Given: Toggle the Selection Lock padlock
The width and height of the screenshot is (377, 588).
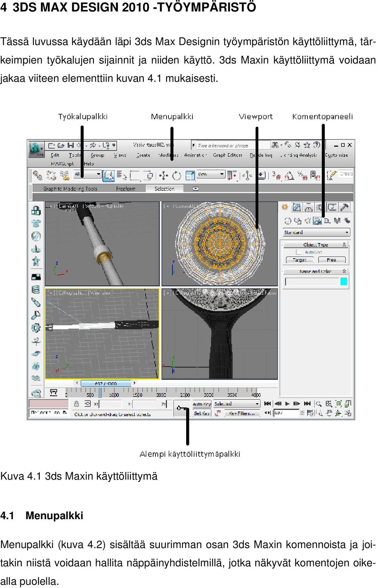Looking at the screenshot, I should [x=77, y=404].
